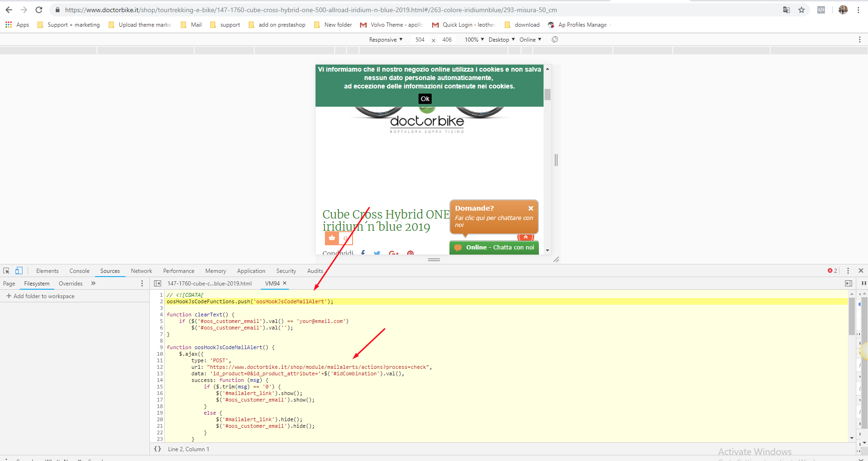Screen dimensions: 868x461
Task: Open the Mail bookmark
Action: [x=191, y=25]
